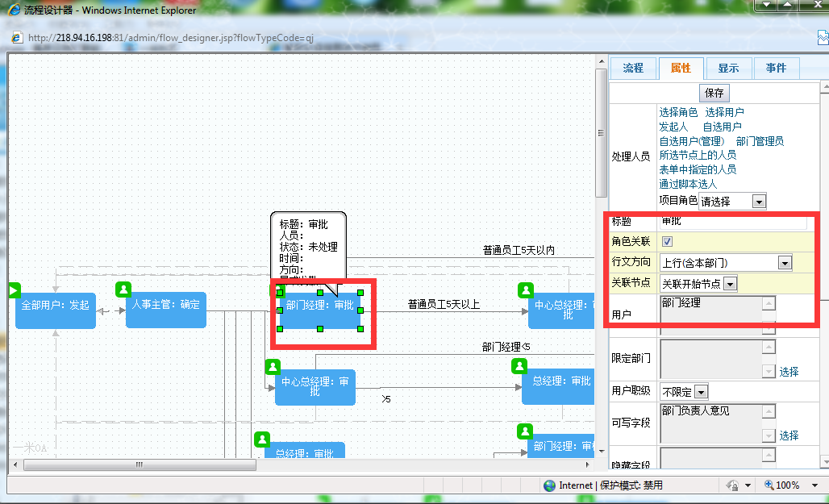Click the 自选用户 link

point(723,127)
